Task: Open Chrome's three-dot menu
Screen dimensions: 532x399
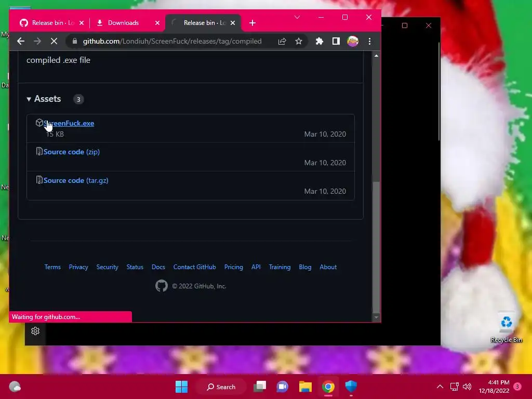Action: click(x=369, y=41)
